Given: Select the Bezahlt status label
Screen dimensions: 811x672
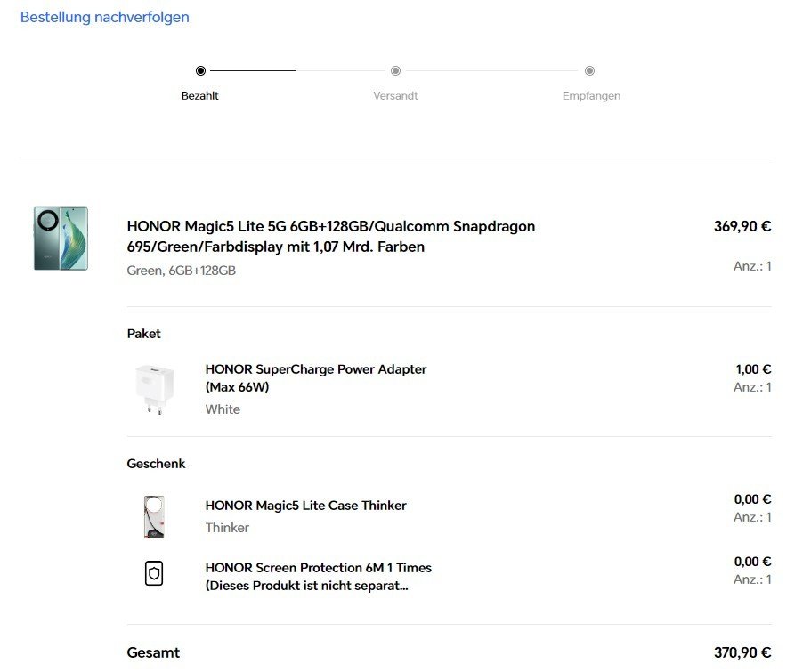Looking at the screenshot, I should [200, 95].
